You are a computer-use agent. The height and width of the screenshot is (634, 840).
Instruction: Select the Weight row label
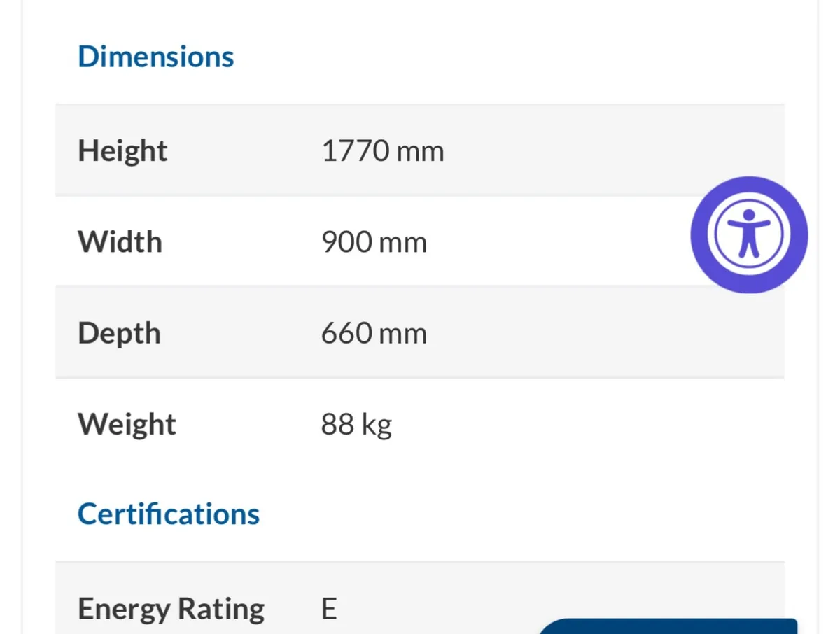[127, 425]
